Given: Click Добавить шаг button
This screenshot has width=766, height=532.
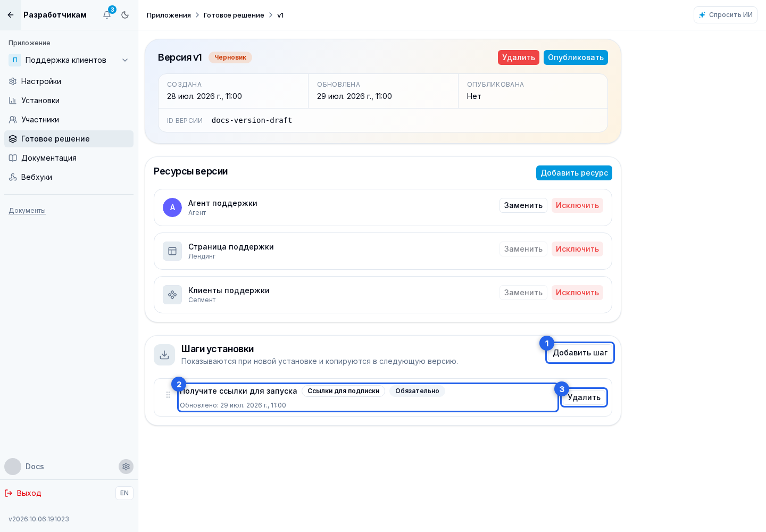Looking at the screenshot, I should point(580,353).
